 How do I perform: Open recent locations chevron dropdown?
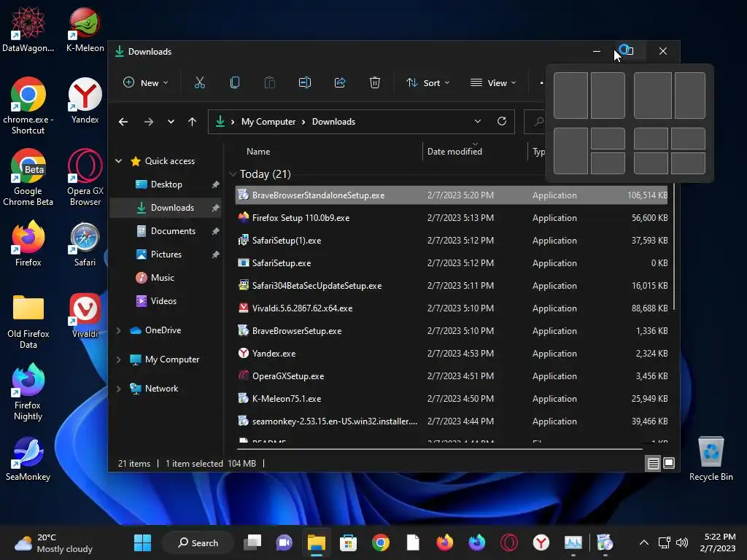pos(171,122)
